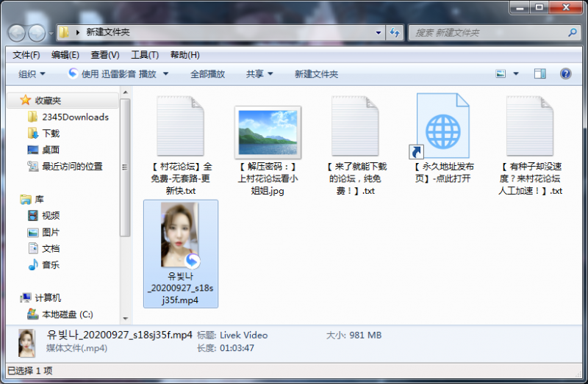Select 【来了就能下载的论坛，纯免费！】.txt file icon
This screenshot has height=384, width=588.
[x=355, y=126]
